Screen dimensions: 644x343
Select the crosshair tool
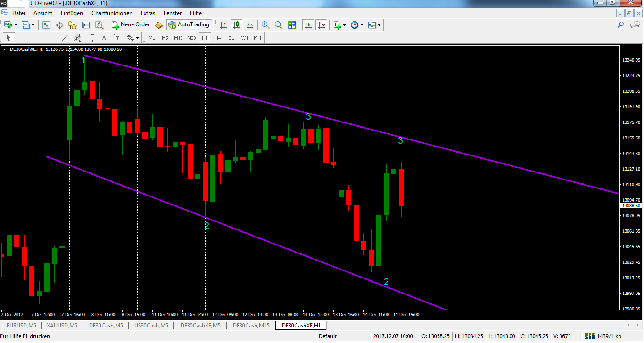(22, 38)
